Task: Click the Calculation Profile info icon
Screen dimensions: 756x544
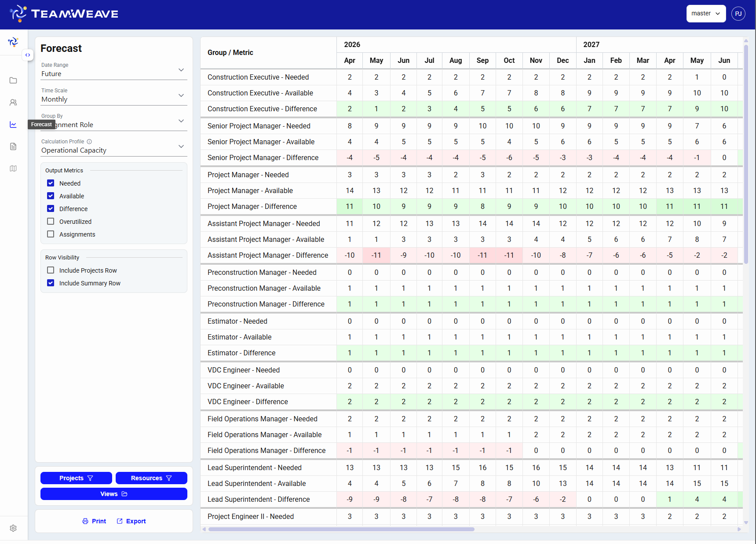Action: point(89,142)
